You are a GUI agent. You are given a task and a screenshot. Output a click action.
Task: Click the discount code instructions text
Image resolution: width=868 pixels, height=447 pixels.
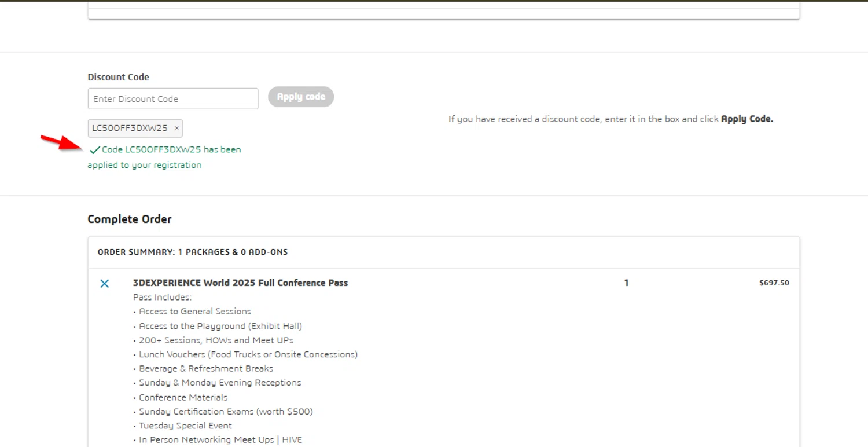point(610,119)
